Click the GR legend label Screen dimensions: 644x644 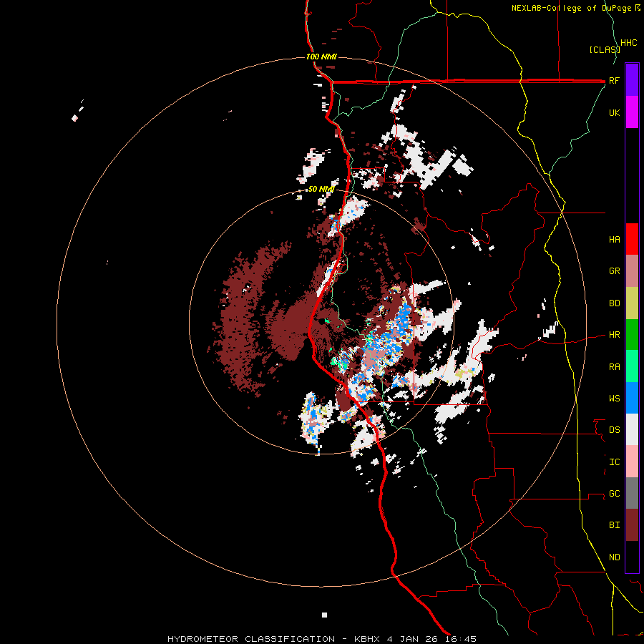pyautogui.click(x=614, y=271)
